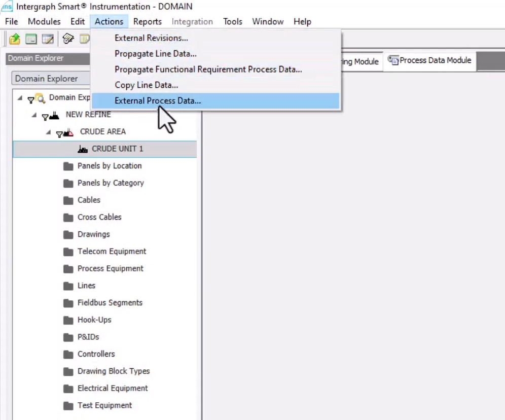Click the Cross Cables folder icon

coord(68,218)
